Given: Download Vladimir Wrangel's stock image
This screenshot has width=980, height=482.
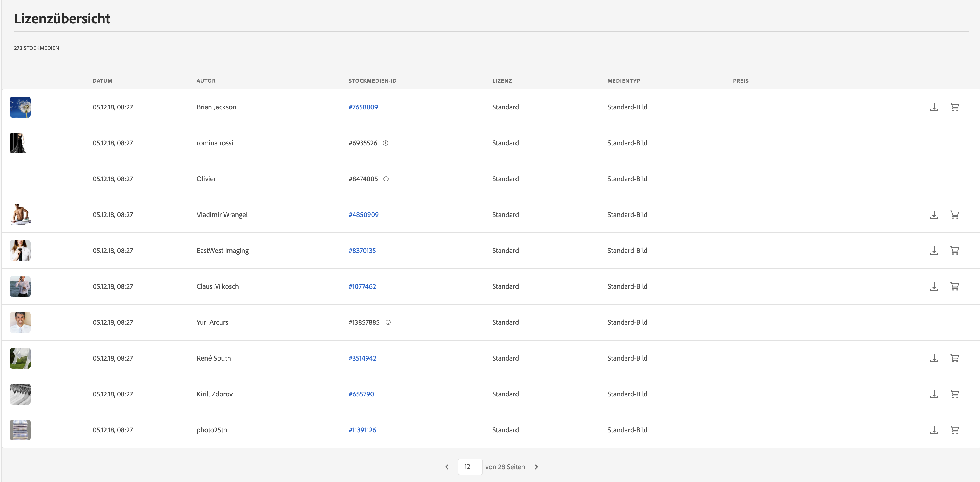Looking at the screenshot, I should click(934, 215).
